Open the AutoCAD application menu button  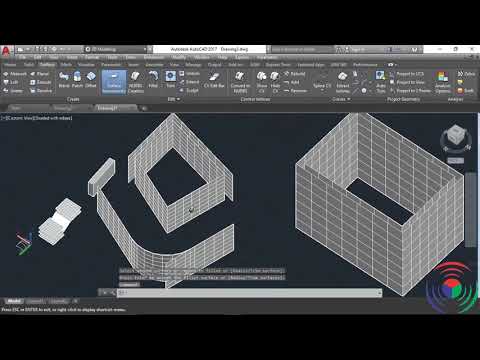coord(6,51)
